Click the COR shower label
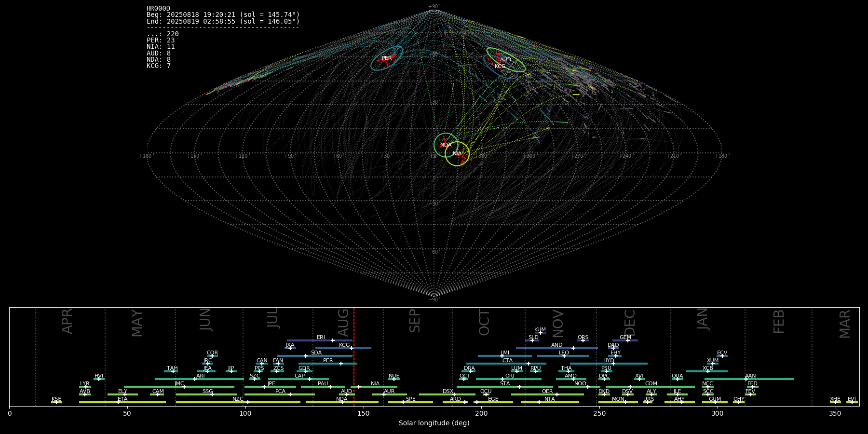This screenshot has height=434, width=868. pyautogui.click(x=212, y=353)
